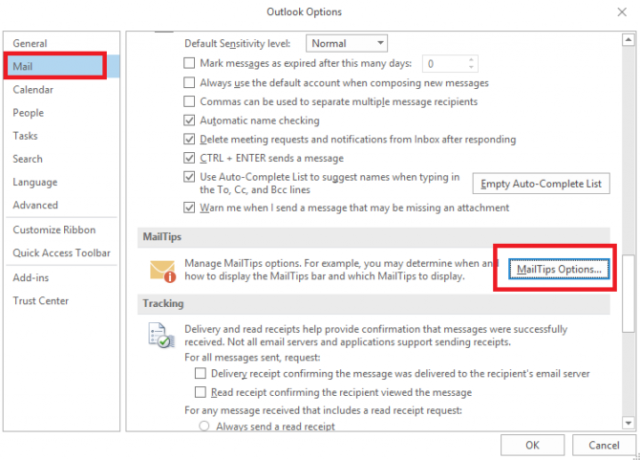640x460 pixels.
Task: Open Quick Access Toolbar settings
Action: coord(62,253)
